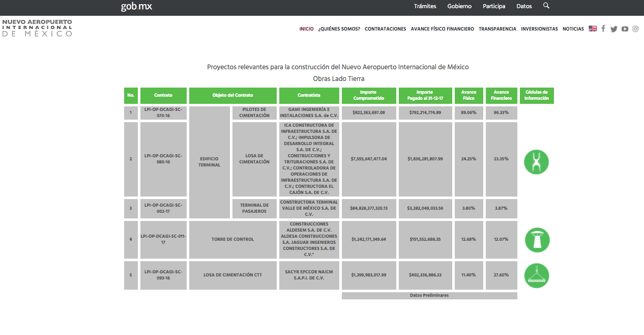Screen dimensions: 644x335
Task: Click contractor CONSTRUCTORA TERMINAL VALLE DE MÉXICO
Action: coord(309,209)
